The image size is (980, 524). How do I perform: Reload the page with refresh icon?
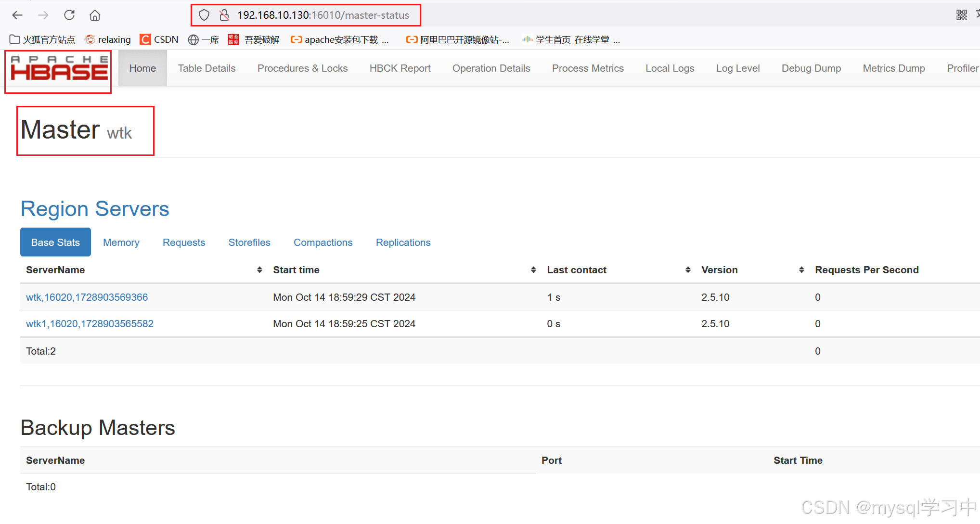[x=69, y=15]
